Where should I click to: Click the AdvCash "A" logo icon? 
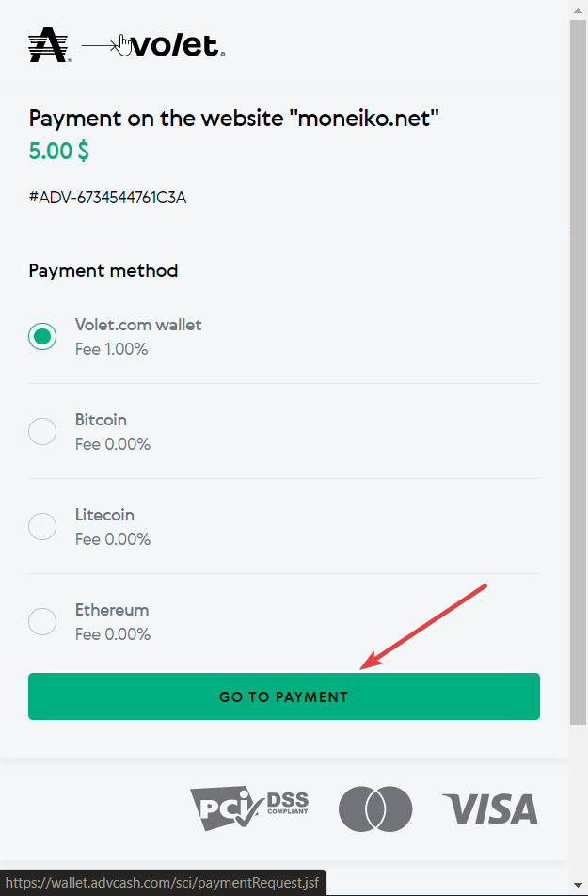click(49, 45)
